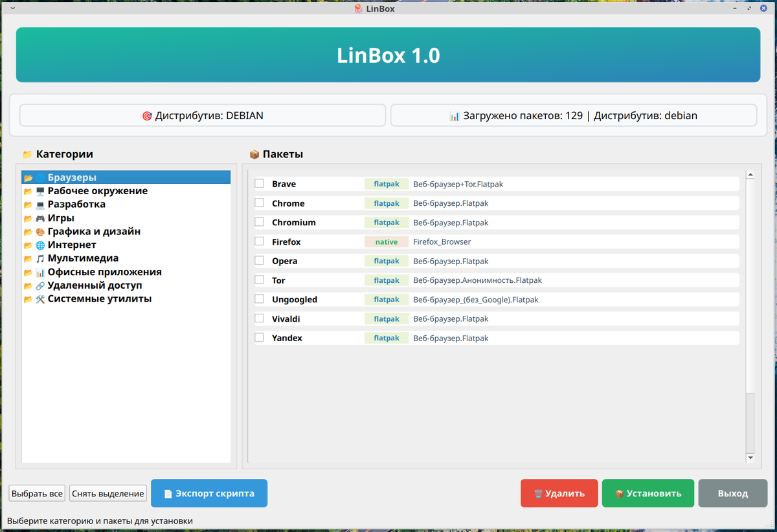Enable the Firefox package checkbox
The width and height of the screenshot is (777, 532).
[x=259, y=241]
